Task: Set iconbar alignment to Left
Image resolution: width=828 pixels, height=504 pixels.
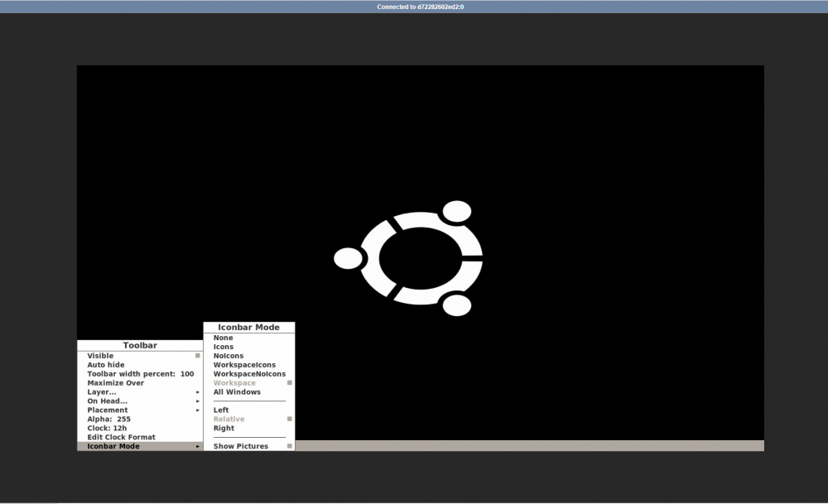Action: (x=248, y=410)
